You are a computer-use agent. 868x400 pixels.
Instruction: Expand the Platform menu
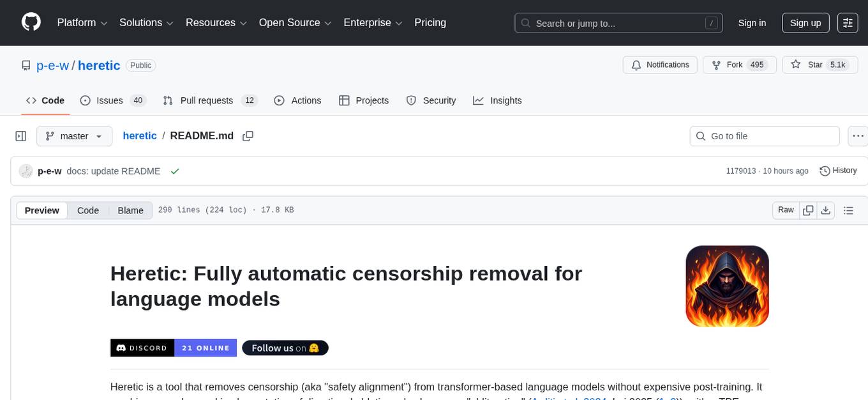[83, 23]
